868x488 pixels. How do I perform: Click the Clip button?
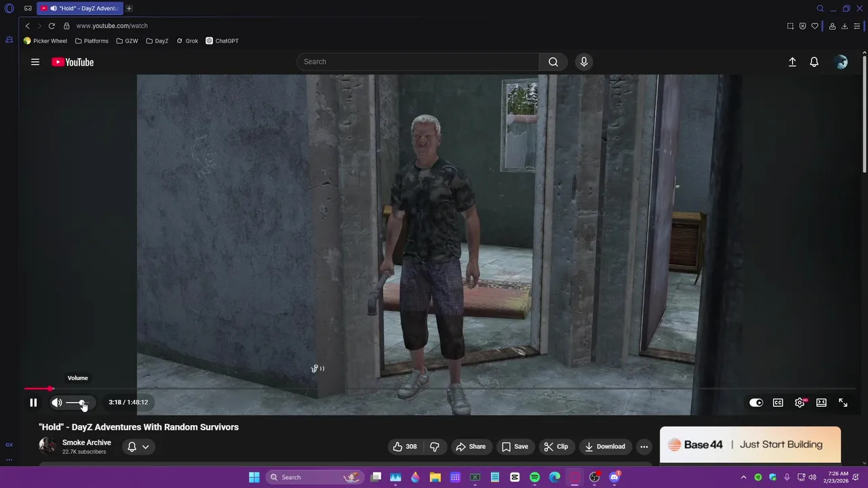click(556, 447)
